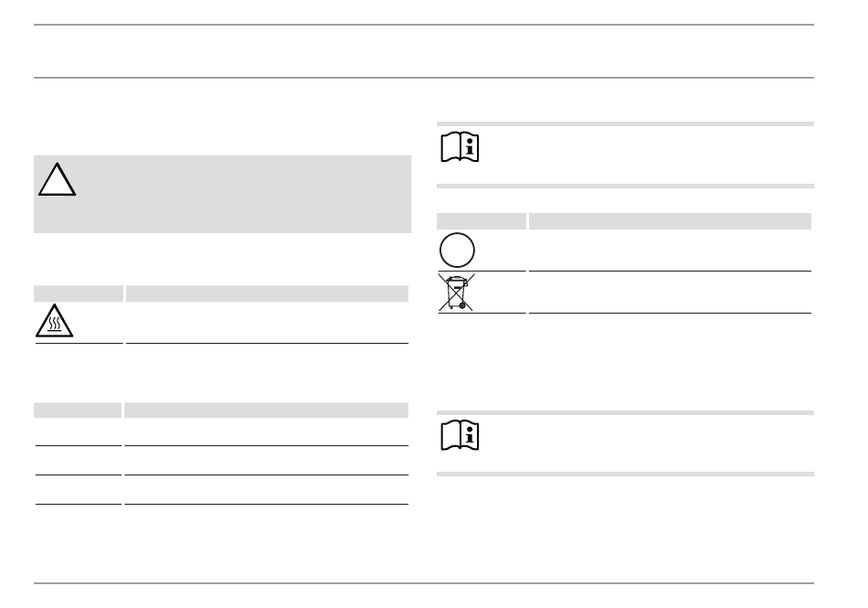Click the page footer horizontal rule

423,583
